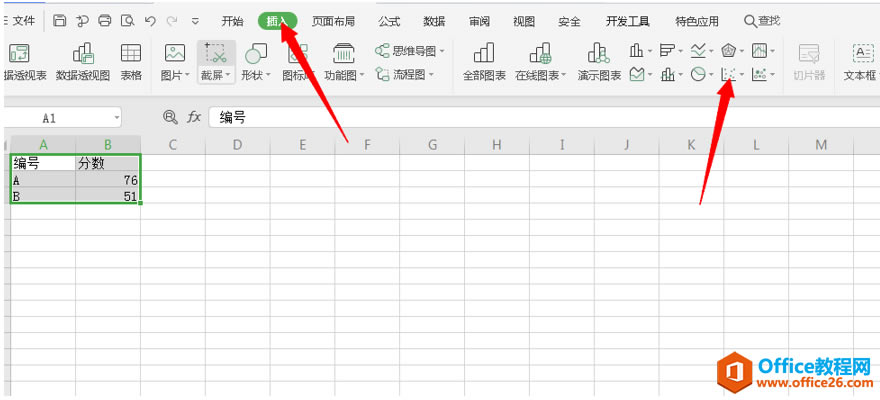This screenshot has width=880, height=400.
Task: Select cell A1 containing 编号
Action: pyautogui.click(x=43, y=163)
